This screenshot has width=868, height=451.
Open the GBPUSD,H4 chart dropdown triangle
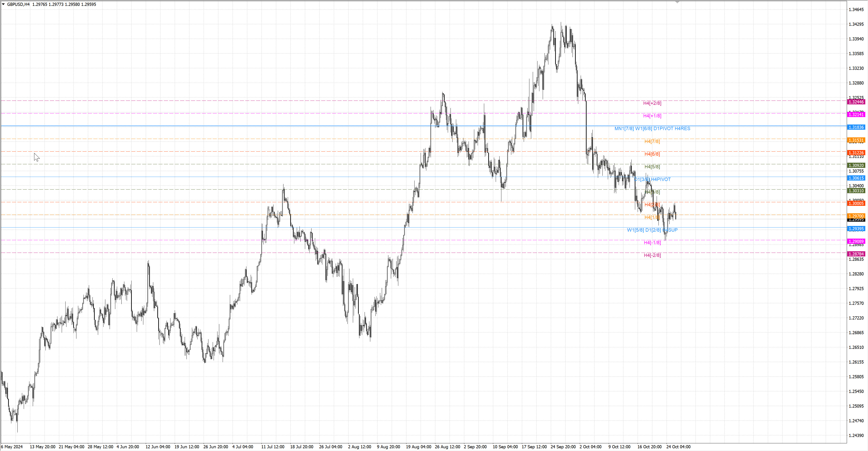(x=3, y=4)
